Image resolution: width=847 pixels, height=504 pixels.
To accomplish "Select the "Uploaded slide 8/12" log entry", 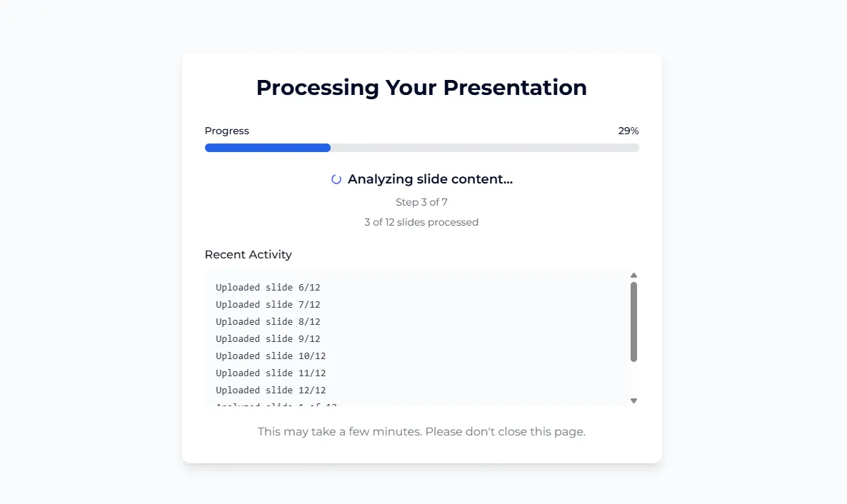I will point(268,322).
